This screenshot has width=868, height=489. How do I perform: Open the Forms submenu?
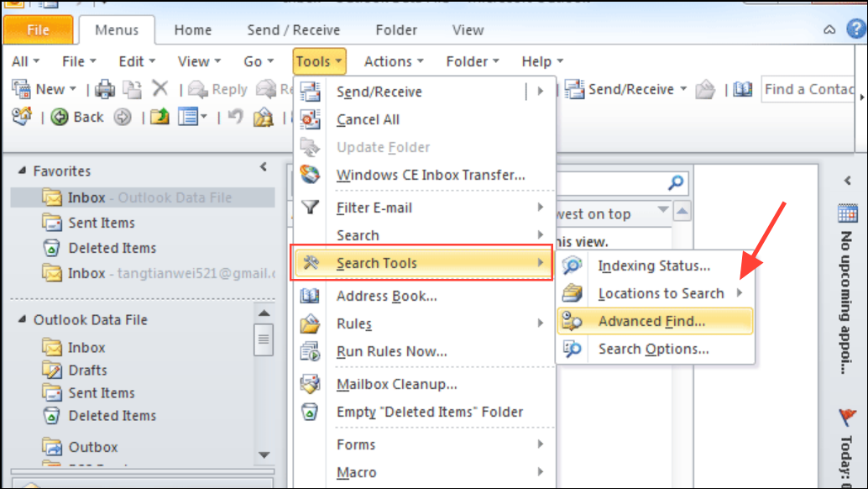[x=422, y=444]
